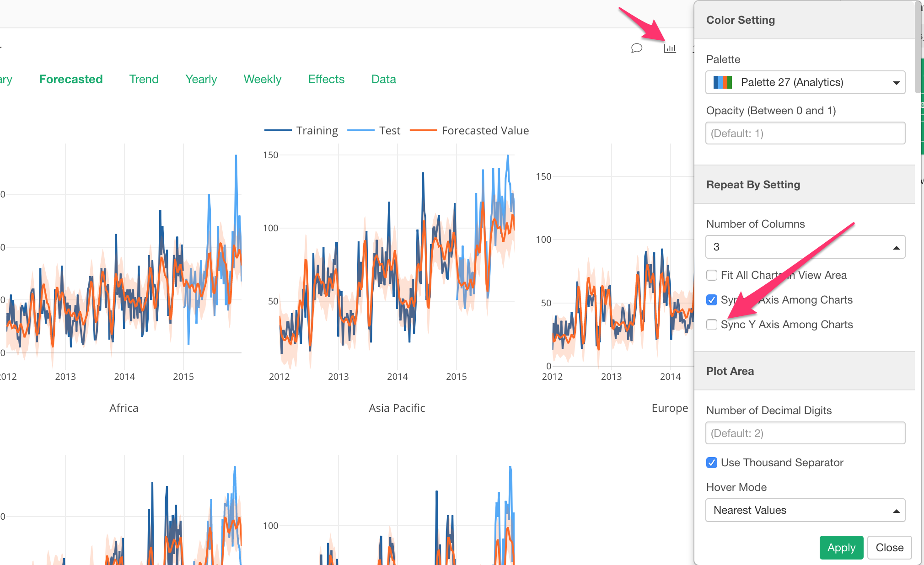Toggle Training series in chart legend
924x565 pixels.
(317, 131)
